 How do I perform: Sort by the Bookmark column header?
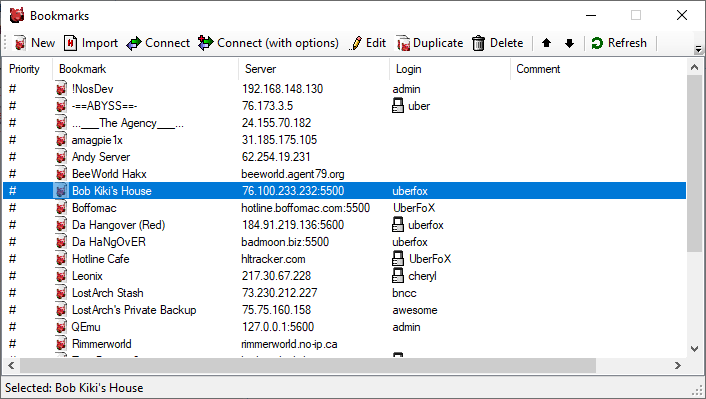(x=145, y=69)
